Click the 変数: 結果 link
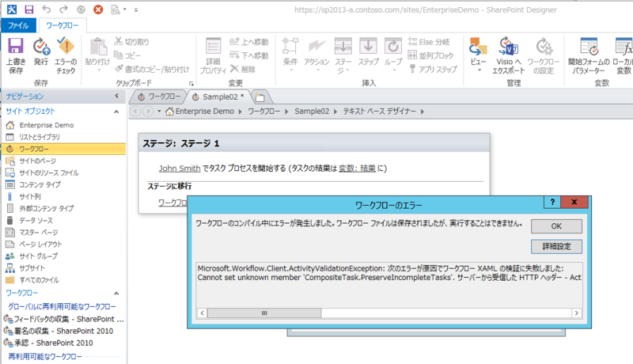 (x=357, y=169)
